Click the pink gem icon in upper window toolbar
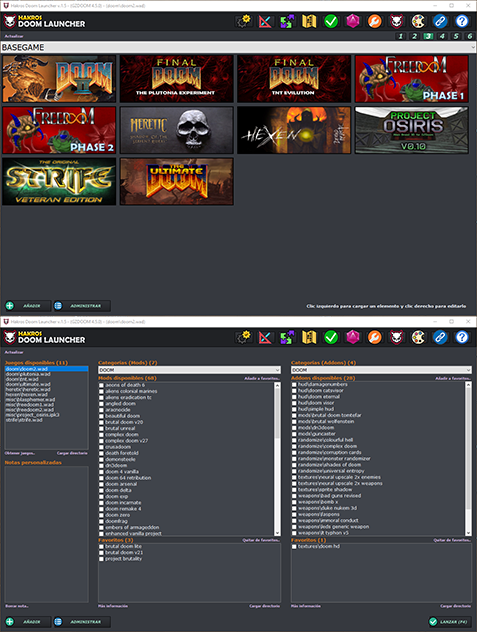Viewport: 477px width, 632px height. (353, 21)
